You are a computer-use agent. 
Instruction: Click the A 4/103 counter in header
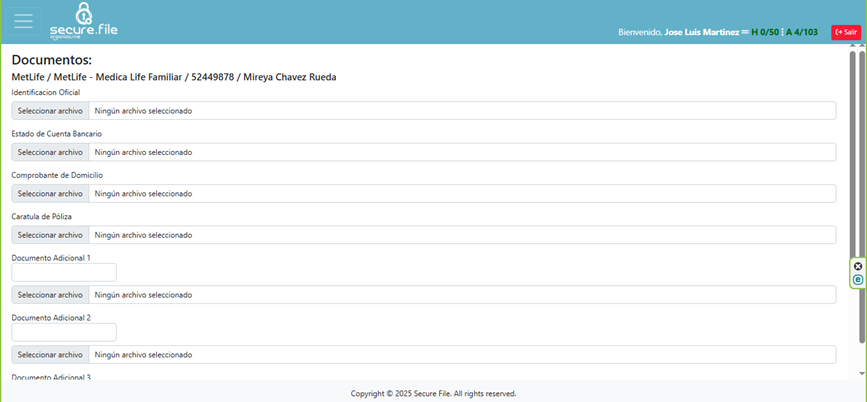pyautogui.click(x=802, y=32)
